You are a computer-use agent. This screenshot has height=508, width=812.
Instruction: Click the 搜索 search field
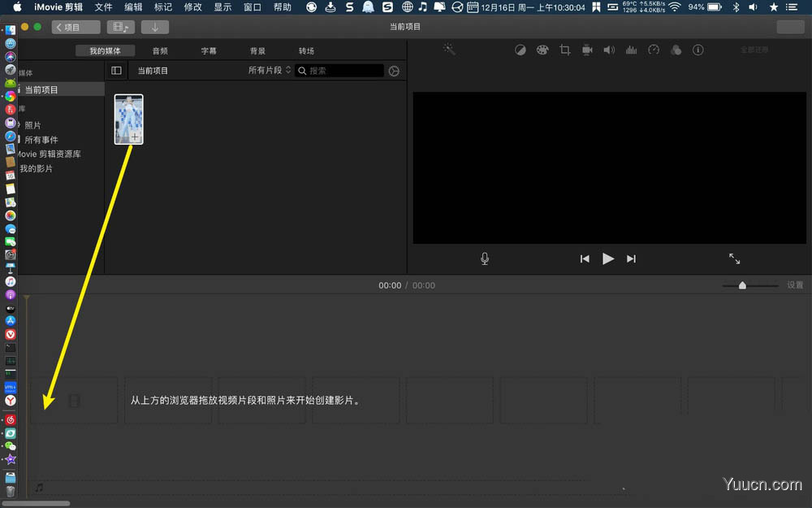(x=339, y=71)
